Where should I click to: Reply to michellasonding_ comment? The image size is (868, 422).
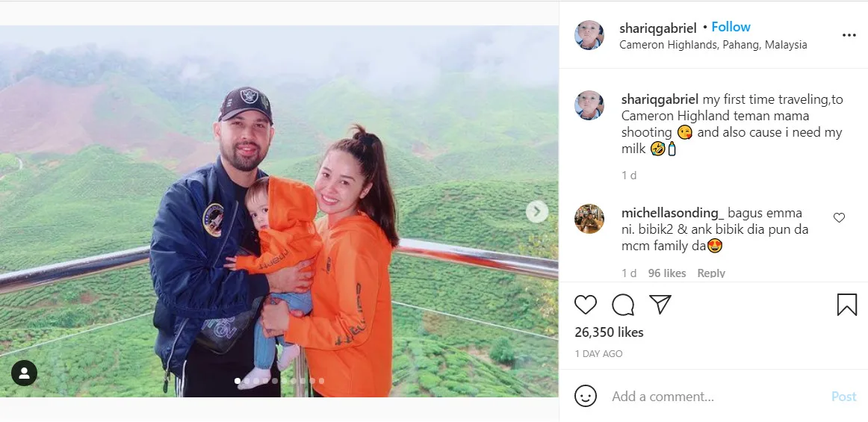point(711,273)
